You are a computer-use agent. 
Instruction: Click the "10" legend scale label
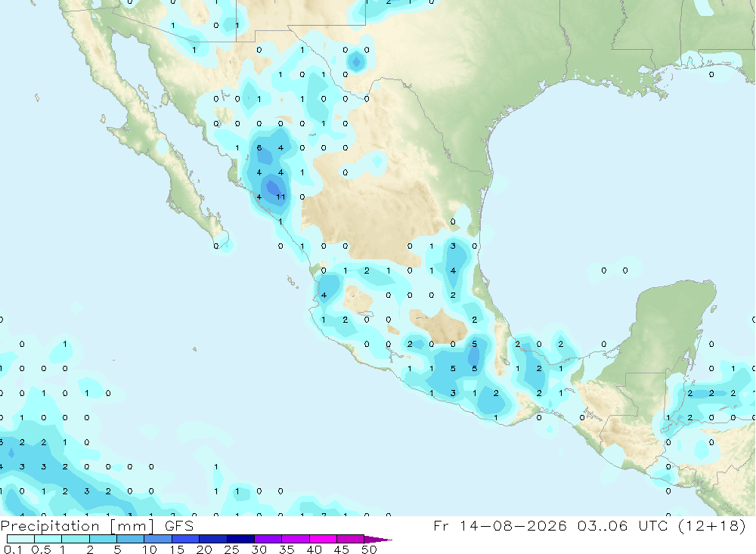coord(150,549)
